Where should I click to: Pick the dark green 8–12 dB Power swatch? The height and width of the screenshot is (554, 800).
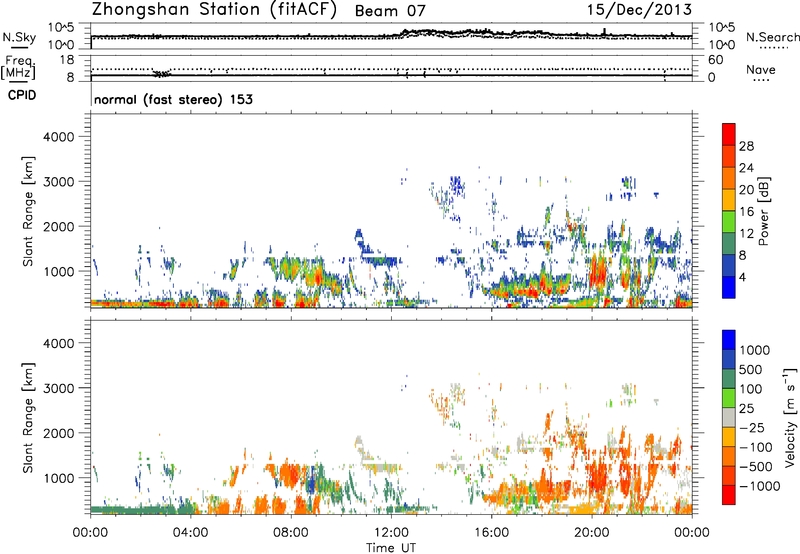coord(729,244)
